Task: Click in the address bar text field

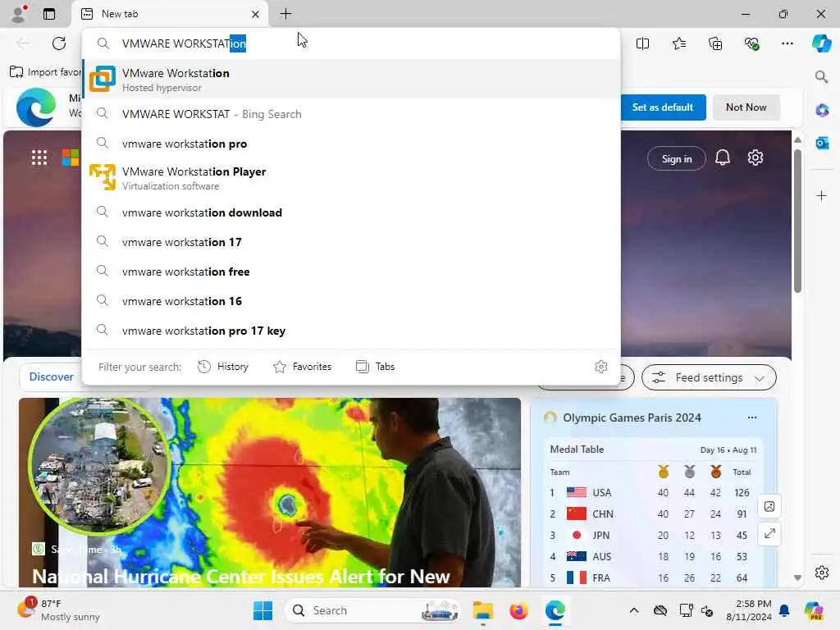Action: [x=351, y=43]
